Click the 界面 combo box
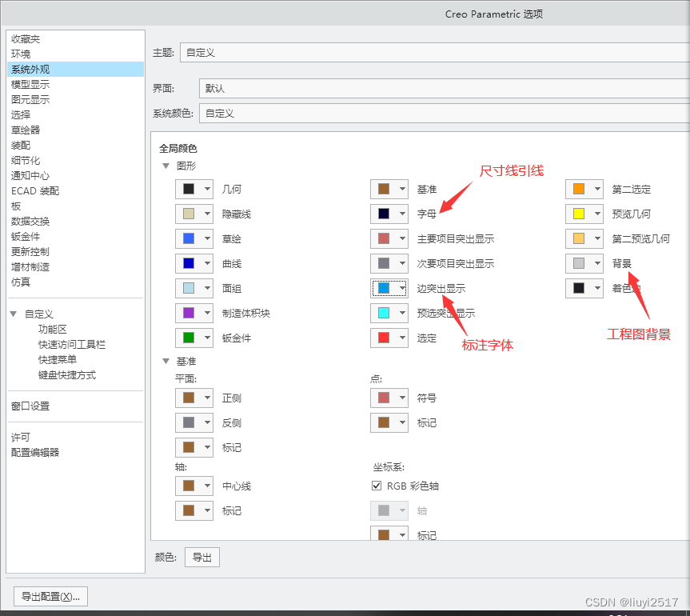The height and width of the screenshot is (616, 690). (x=445, y=88)
